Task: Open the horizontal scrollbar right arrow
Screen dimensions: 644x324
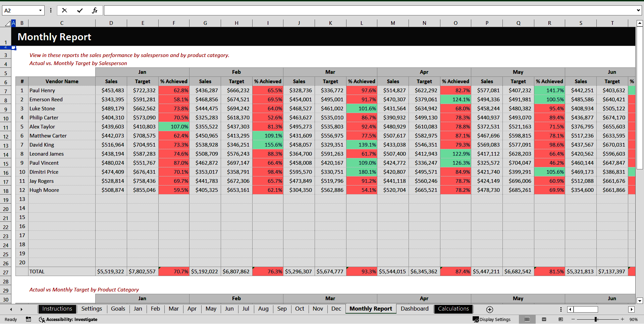Action: click(x=632, y=309)
